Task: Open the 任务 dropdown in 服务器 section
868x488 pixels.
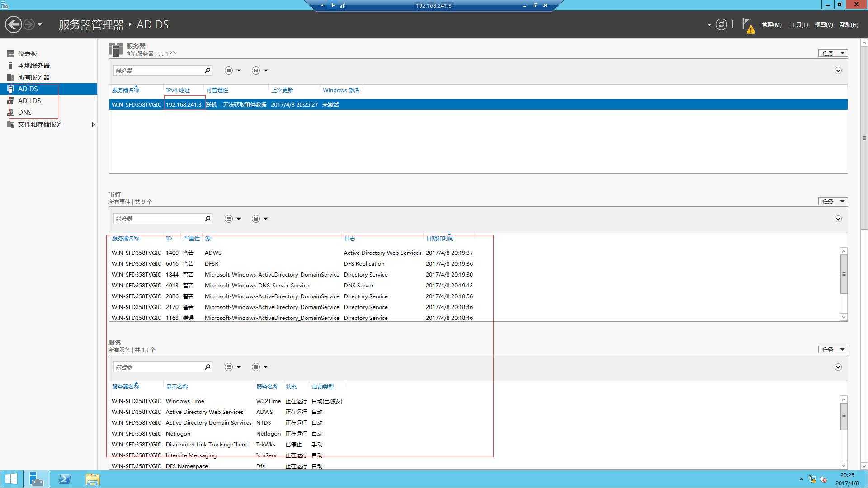Action: pyautogui.click(x=833, y=53)
